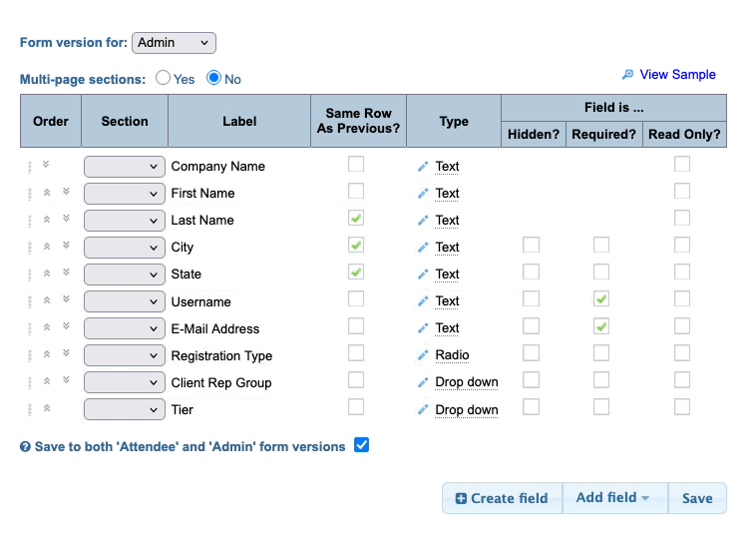Open the Form version dropdown

click(x=174, y=43)
